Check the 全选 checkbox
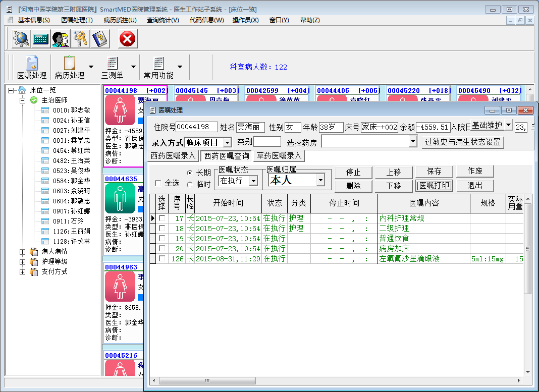This screenshot has height=392, width=539. (158, 183)
